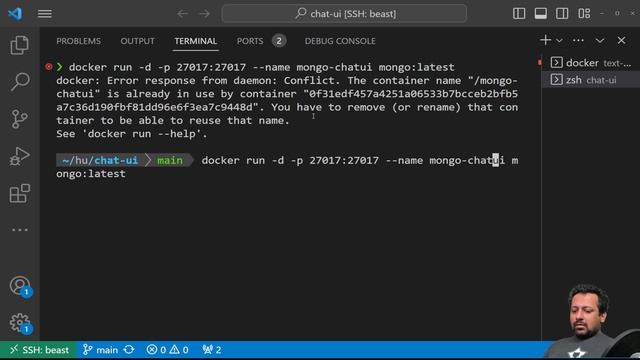640x360 pixels.
Task: Click the green main branch prompt segment
Action: pos(170,160)
